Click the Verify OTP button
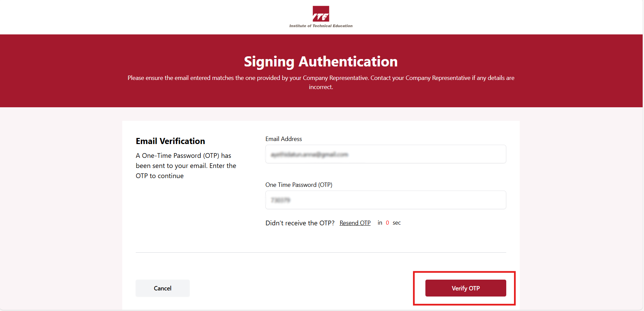Image resolution: width=644 pixels, height=311 pixels. pyautogui.click(x=465, y=288)
